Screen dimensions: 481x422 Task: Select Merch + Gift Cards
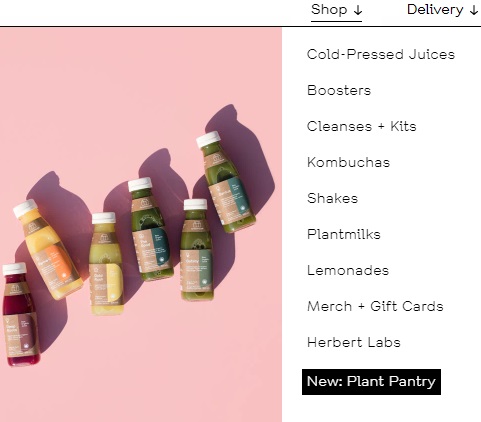tap(375, 306)
